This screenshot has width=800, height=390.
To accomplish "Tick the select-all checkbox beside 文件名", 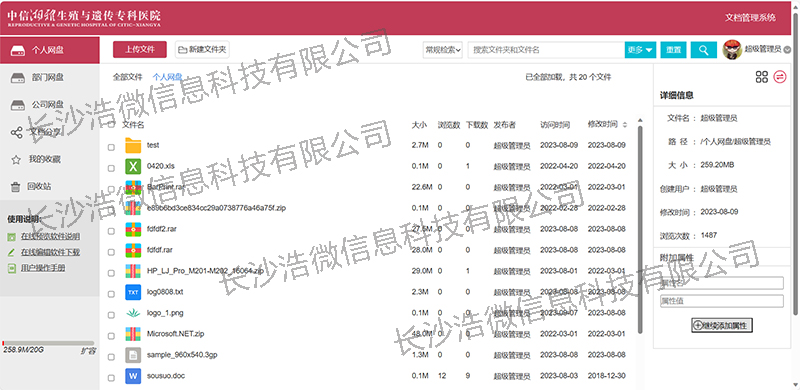I will pos(111,125).
